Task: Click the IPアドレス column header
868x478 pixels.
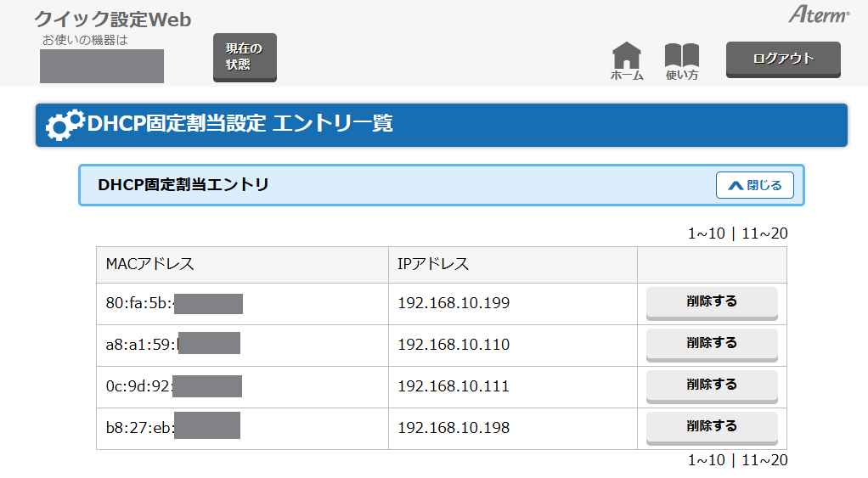Action: [433, 264]
